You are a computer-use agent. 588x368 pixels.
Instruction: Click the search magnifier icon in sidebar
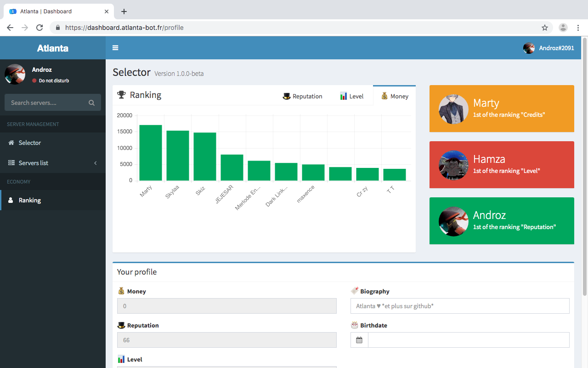(x=91, y=103)
